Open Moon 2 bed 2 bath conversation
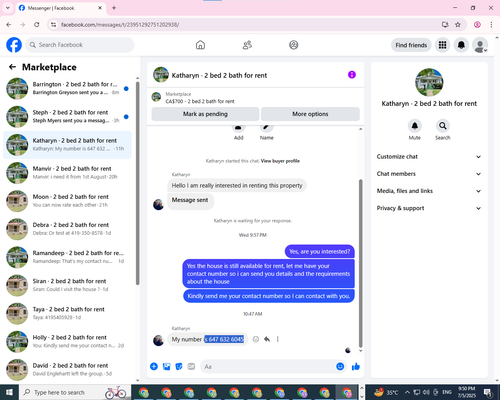The width and height of the screenshot is (500, 400). pyautogui.click(x=68, y=201)
